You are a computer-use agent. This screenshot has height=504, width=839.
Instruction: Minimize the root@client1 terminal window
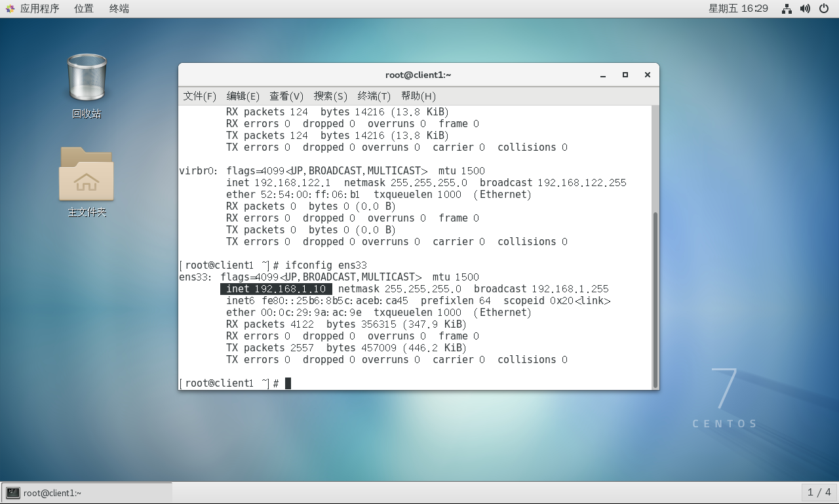(x=603, y=75)
